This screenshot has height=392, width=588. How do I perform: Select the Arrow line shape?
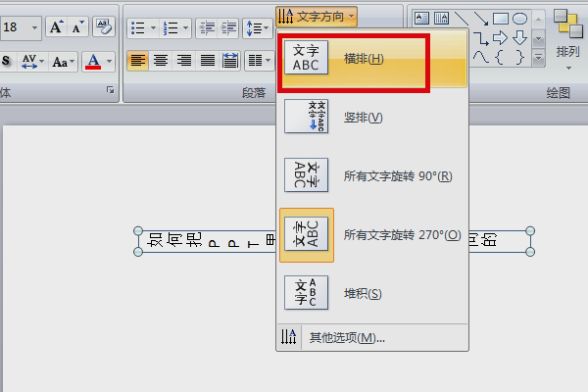[481, 18]
